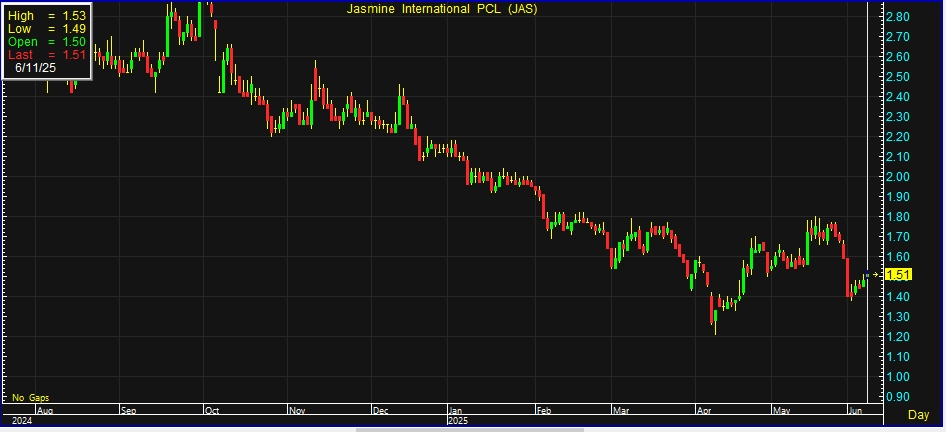Click the 2.20 price axis label

pyautogui.click(x=898, y=137)
